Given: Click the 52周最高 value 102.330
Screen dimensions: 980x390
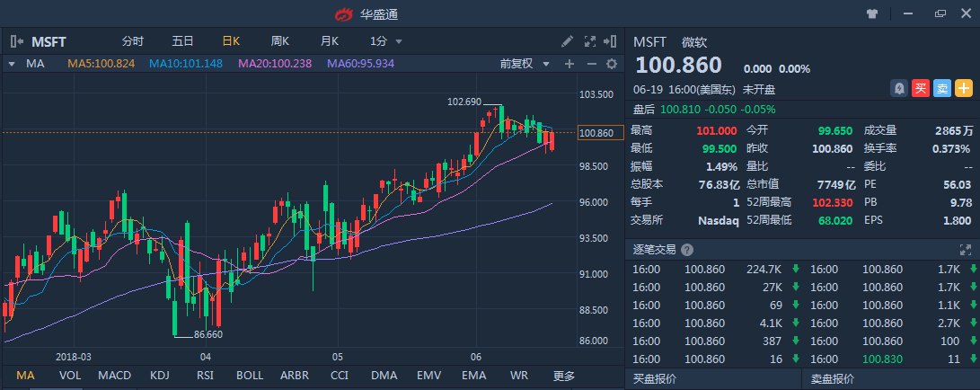Looking at the screenshot, I should (x=833, y=202).
